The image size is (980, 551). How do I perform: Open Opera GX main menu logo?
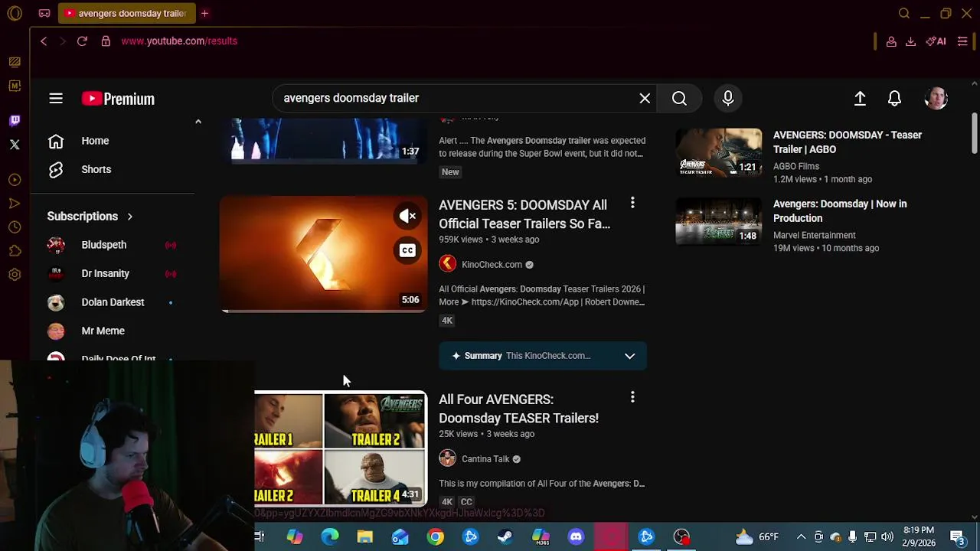(15, 13)
